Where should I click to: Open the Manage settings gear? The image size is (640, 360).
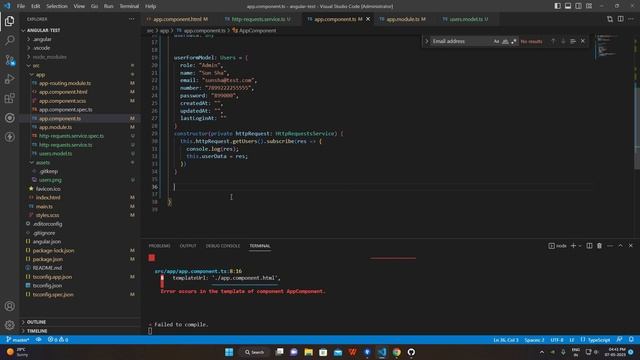[9, 325]
